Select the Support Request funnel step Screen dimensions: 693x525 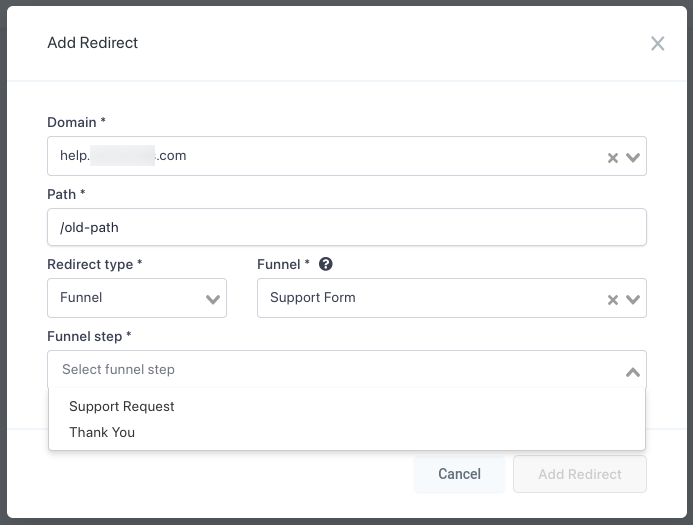pos(122,406)
